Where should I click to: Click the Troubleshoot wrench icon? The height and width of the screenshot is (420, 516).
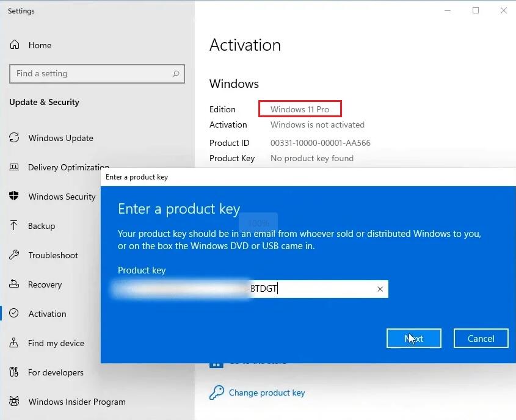click(14, 255)
